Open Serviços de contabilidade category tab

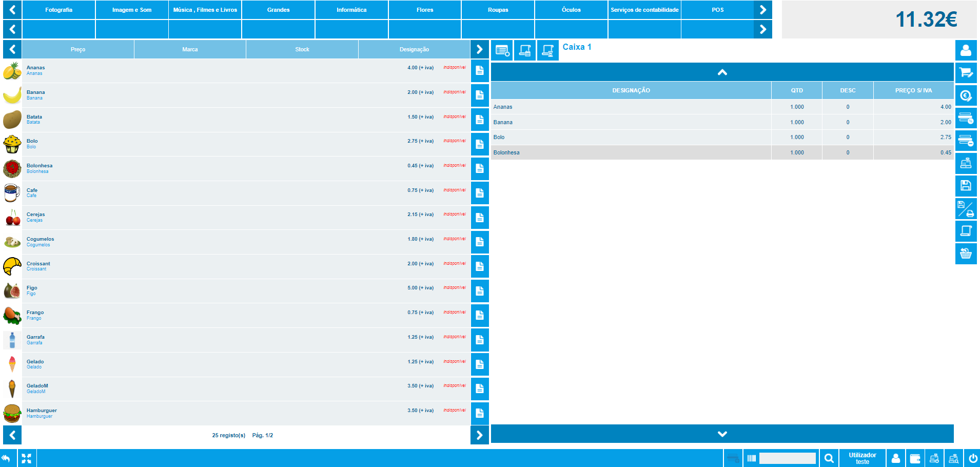tap(644, 10)
